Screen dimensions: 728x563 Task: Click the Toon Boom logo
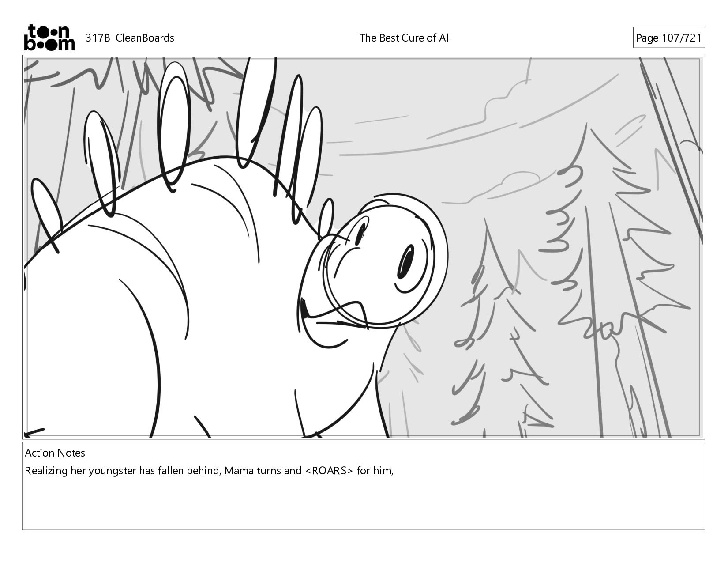coord(49,38)
